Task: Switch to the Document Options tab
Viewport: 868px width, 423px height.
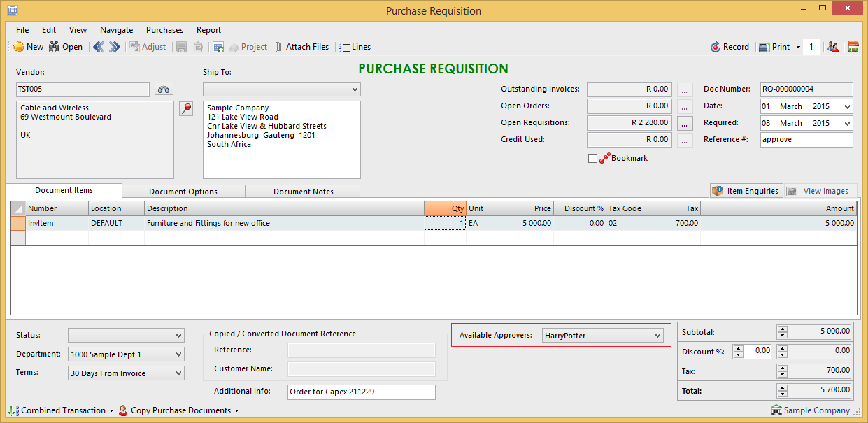Action: [x=183, y=192]
